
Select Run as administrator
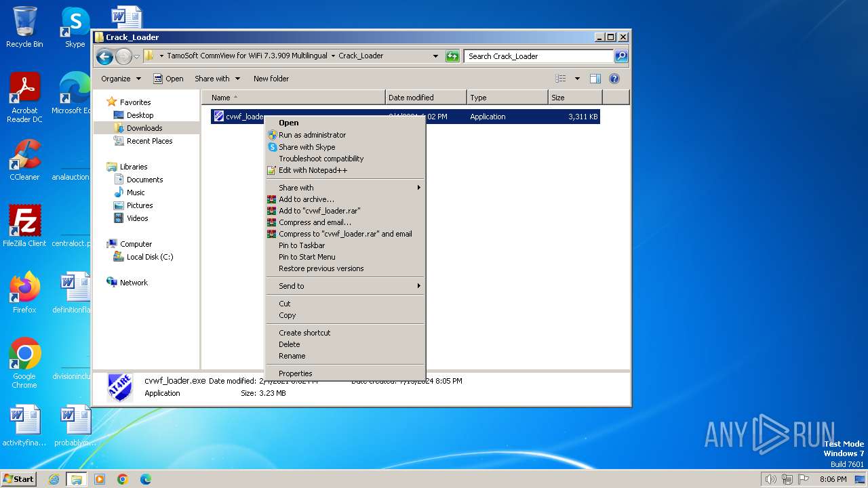click(x=344, y=135)
